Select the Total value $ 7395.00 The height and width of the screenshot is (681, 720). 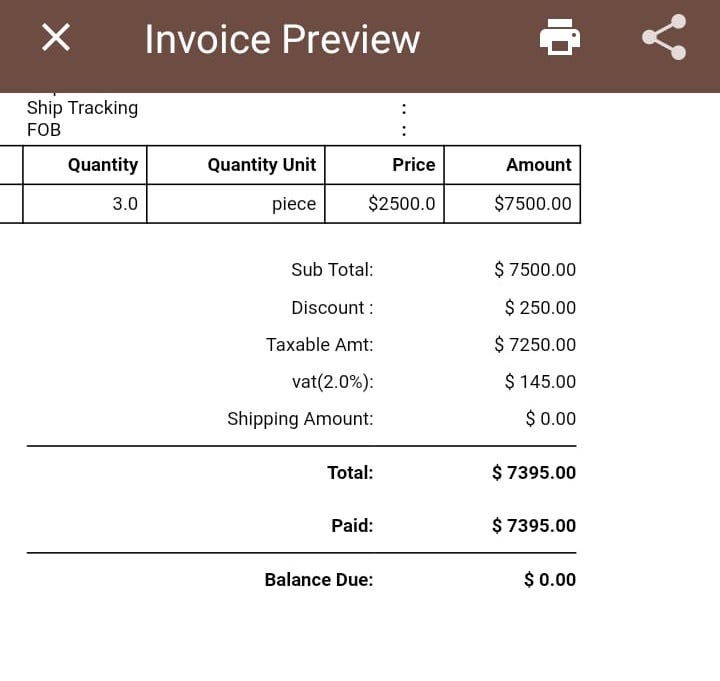534,473
